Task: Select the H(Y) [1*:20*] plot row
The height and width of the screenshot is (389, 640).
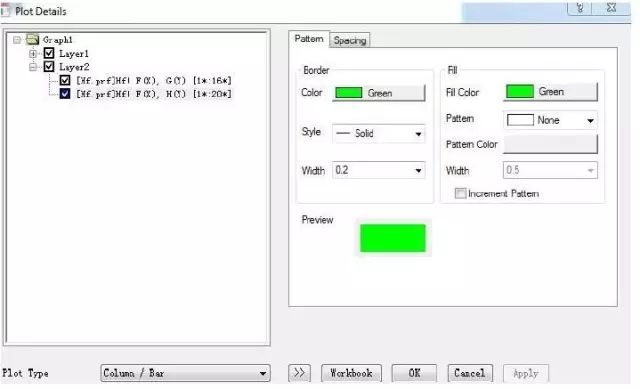Action: 153,94
